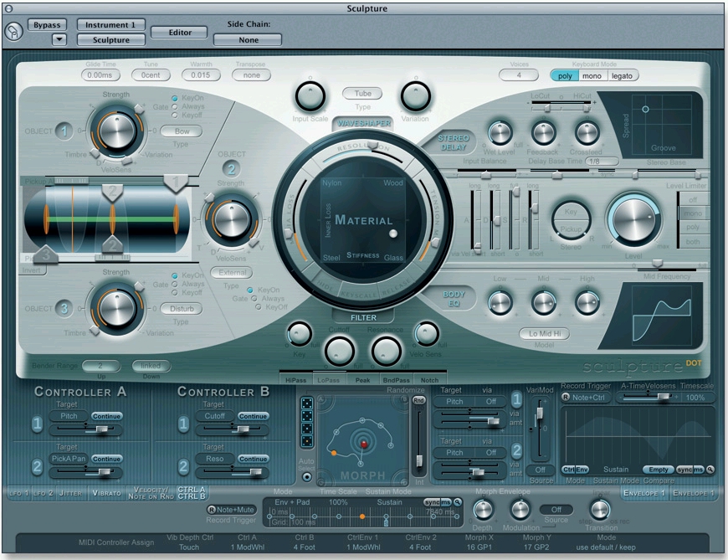This screenshot has width=728, height=560.
Task: Click the plug-in link icon beside Bypass
Action: click(13, 32)
